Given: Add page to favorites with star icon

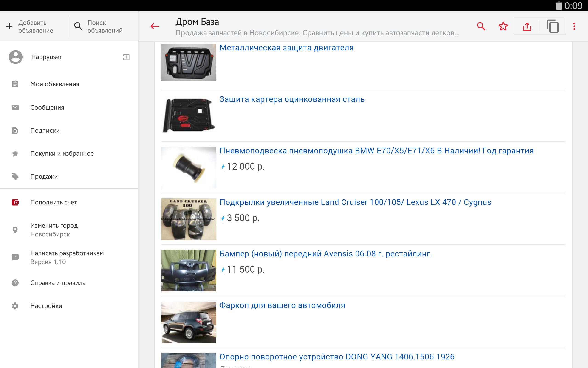Looking at the screenshot, I should coord(503,26).
